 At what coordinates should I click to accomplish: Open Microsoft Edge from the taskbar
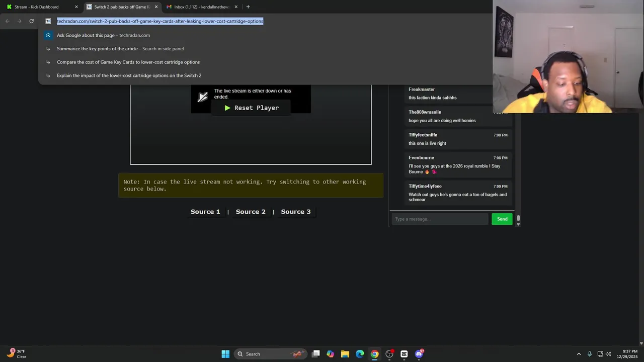coord(360,354)
